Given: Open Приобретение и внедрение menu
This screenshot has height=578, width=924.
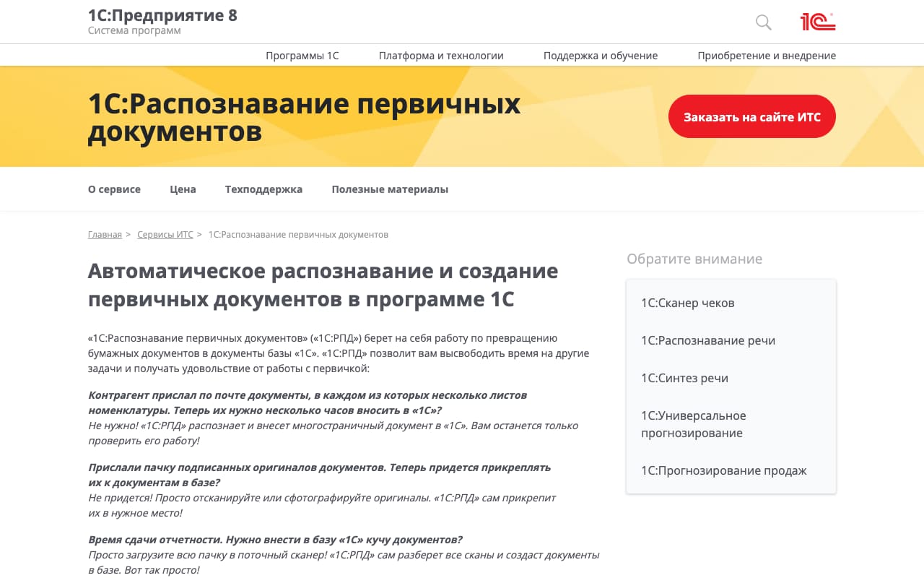Looking at the screenshot, I should click(767, 56).
